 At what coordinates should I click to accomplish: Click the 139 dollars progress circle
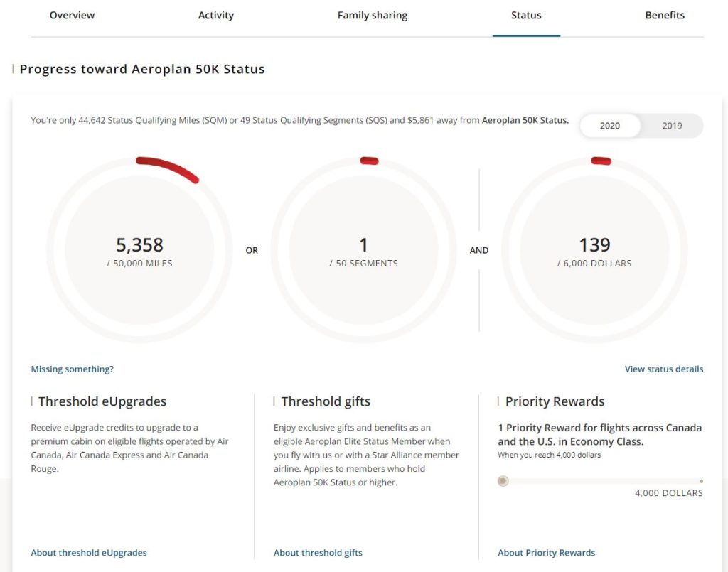point(594,250)
